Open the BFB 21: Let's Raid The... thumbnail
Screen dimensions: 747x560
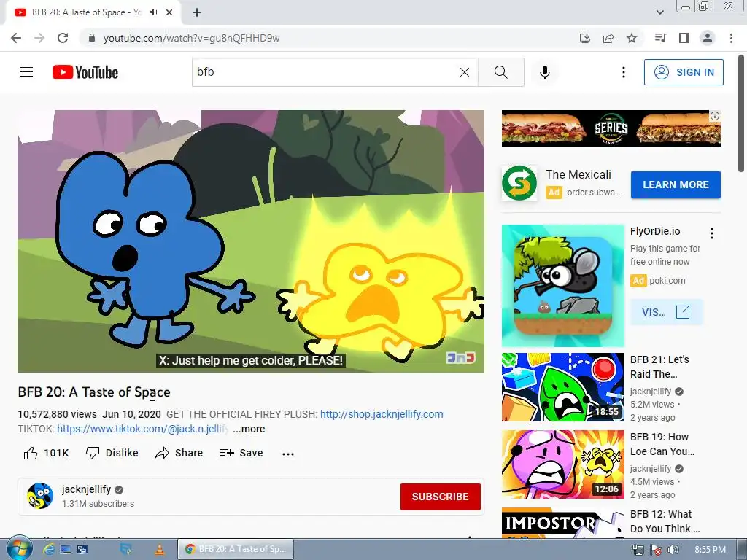tap(562, 387)
